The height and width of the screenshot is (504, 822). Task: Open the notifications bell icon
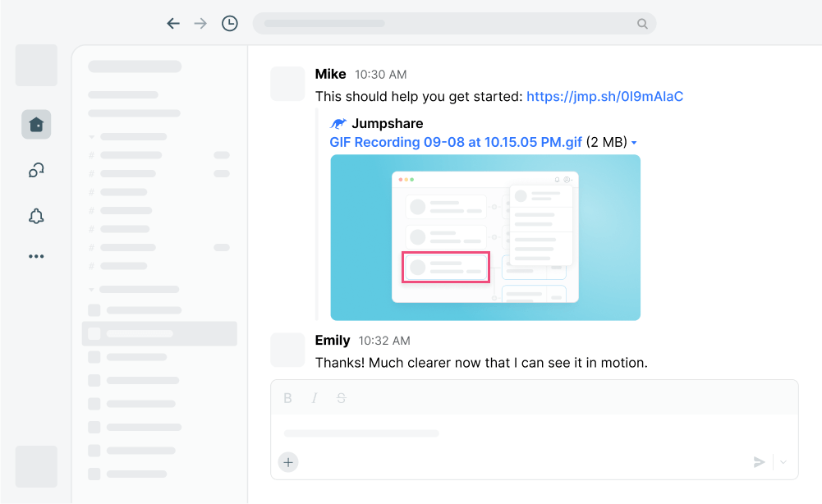tap(36, 216)
